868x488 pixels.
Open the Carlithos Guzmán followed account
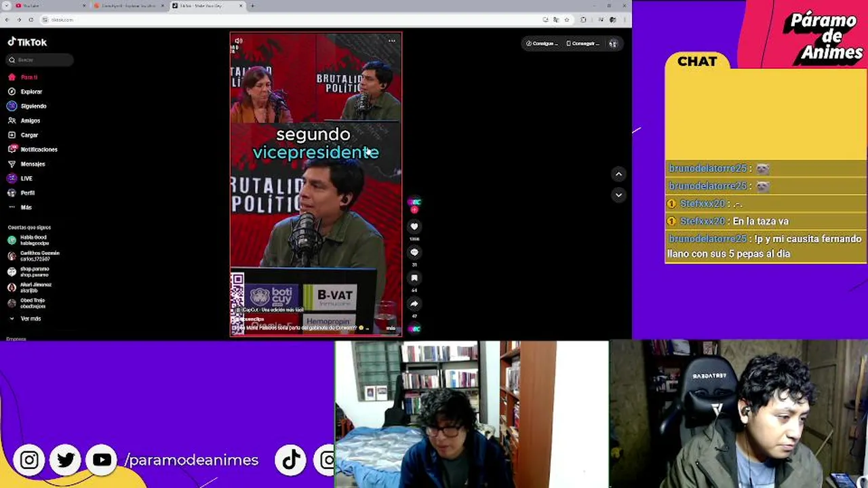click(x=34, y=256)
